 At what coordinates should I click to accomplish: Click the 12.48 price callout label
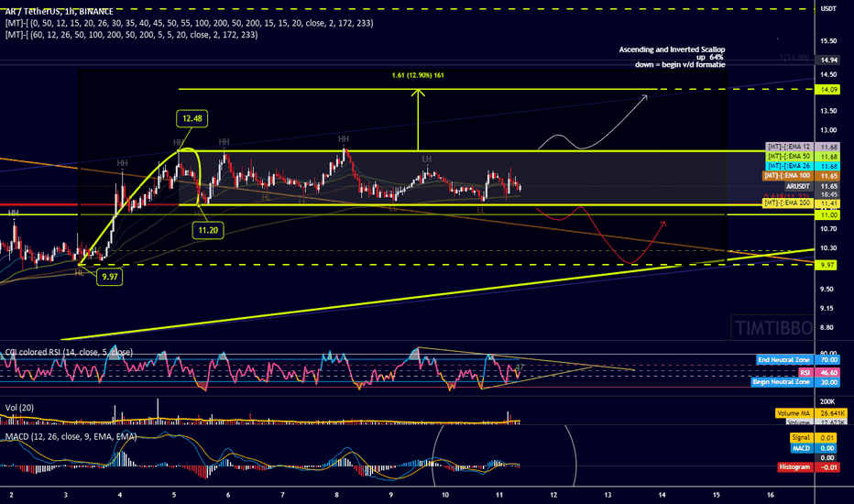click(192, 118)
